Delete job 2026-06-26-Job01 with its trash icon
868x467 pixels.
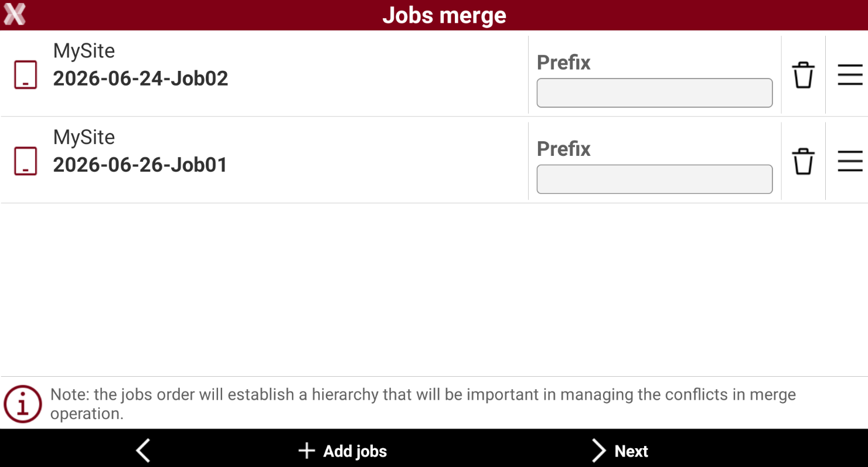coord(803,161)
